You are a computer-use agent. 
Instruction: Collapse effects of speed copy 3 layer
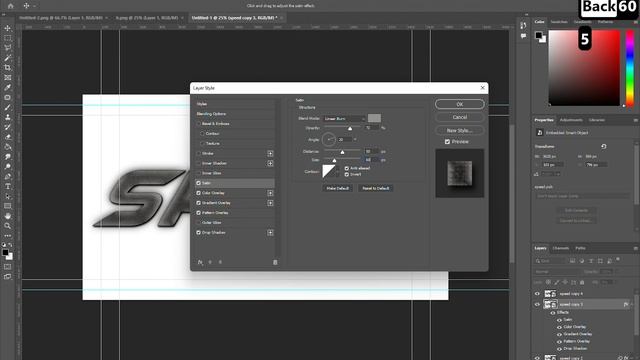(x=631, y=304)
